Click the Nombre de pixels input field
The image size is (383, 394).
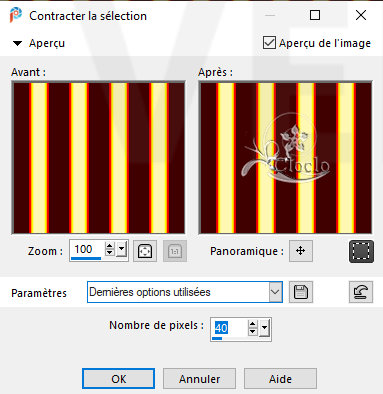tap(229, 328)
